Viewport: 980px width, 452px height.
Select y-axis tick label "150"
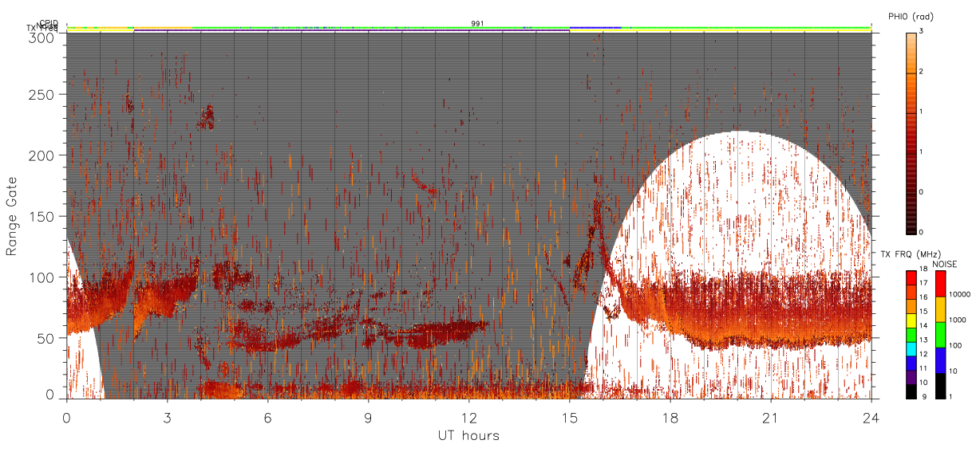(x=42, y=216)
